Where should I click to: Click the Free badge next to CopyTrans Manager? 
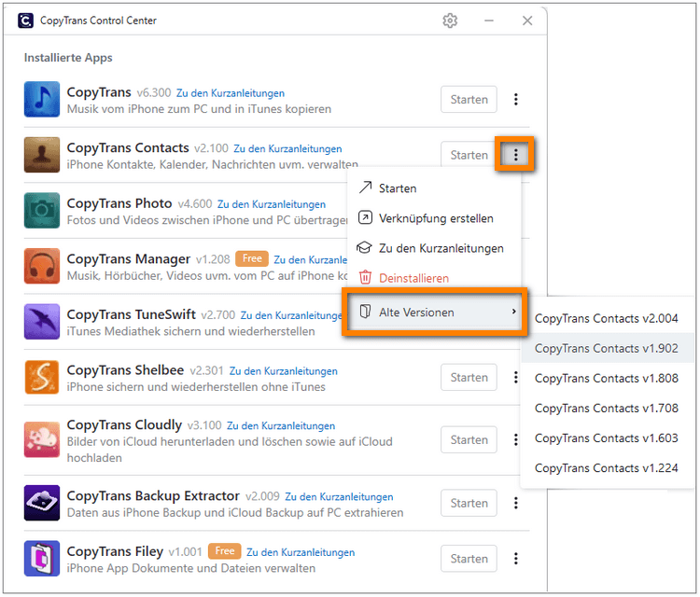tap(252, 258)
